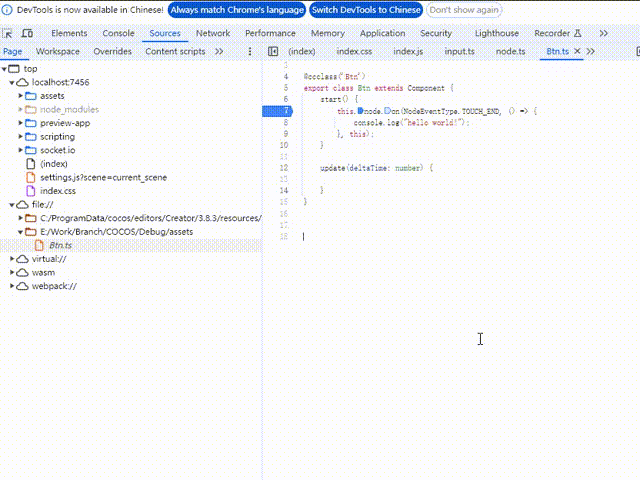
Task: Set a breakpoint on line 12
Action: click(284, 168)
